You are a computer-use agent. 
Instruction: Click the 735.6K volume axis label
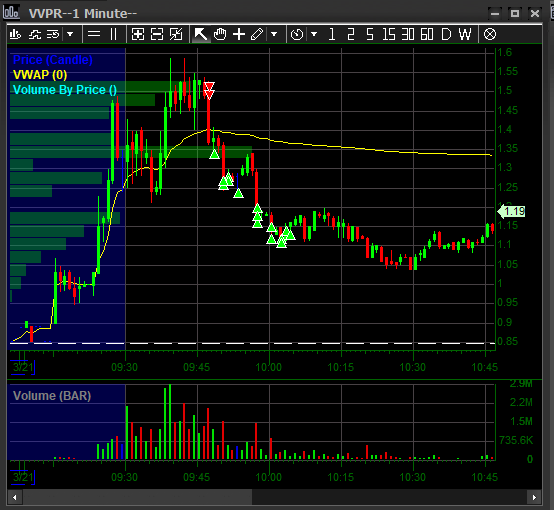pos(516,440)
